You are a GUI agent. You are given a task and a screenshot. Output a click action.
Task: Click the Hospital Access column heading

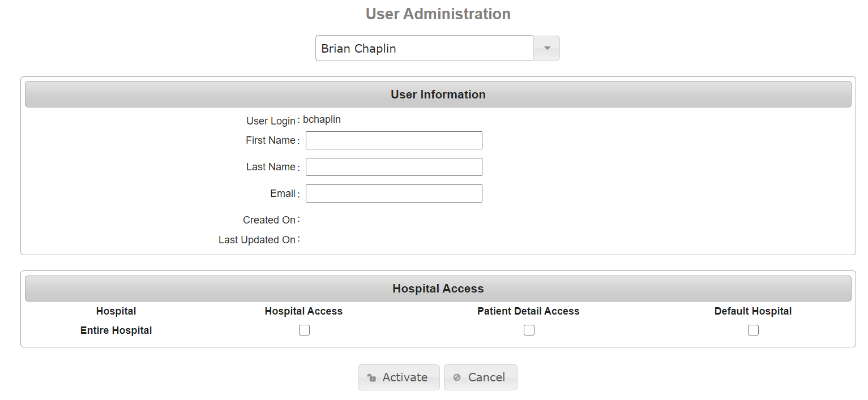point(303,311)
